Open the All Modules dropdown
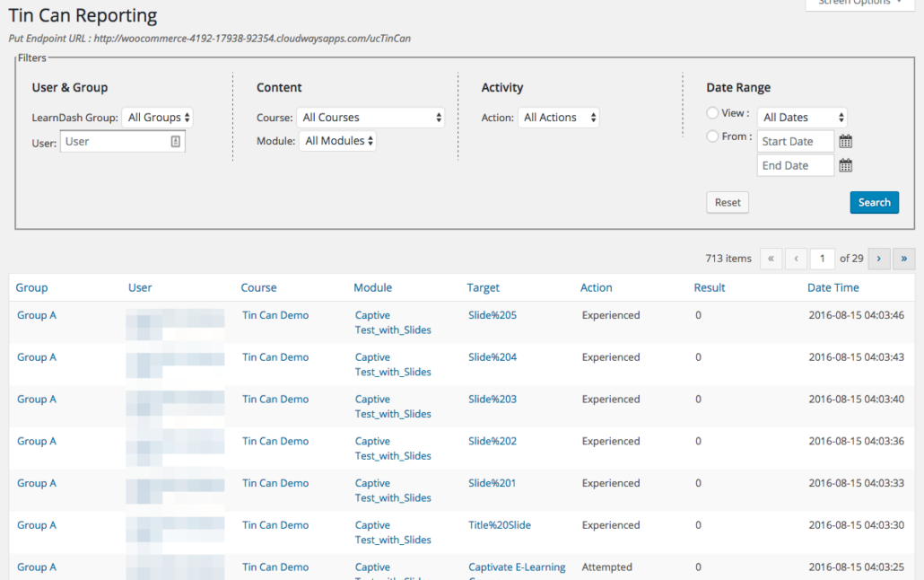This screenshot has height=580, width=924. (x=337, y=141)
